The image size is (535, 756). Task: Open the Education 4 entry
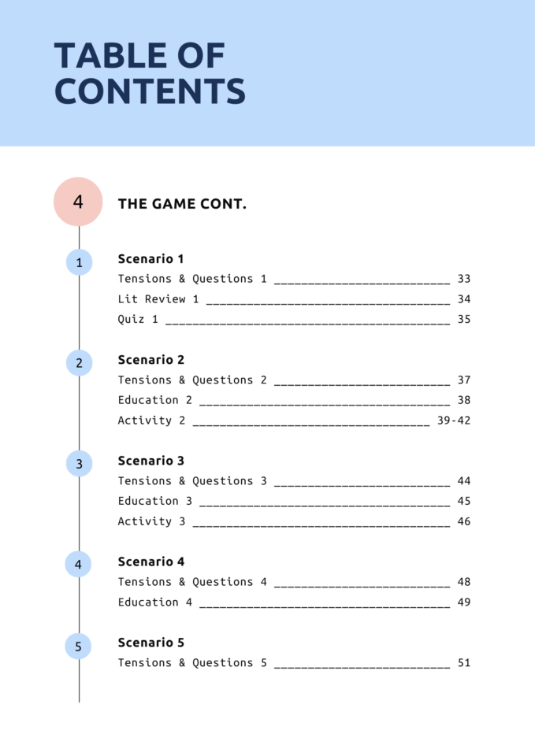pos(294,602)
